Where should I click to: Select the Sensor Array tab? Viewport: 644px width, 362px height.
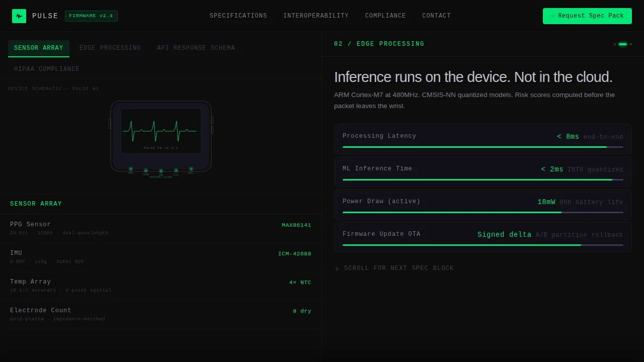39,48
